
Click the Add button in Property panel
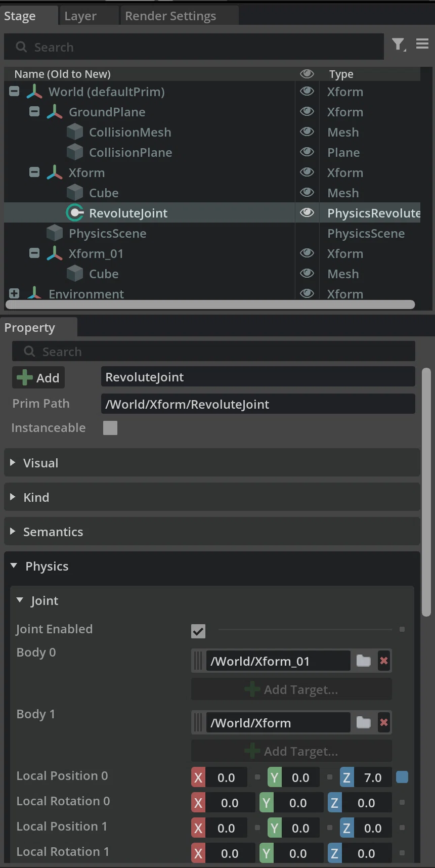click(38, 377)
